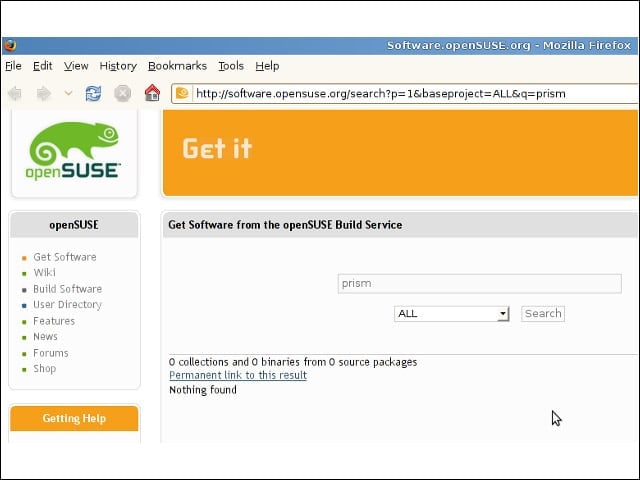Click Get Software from the openSUSE Build Service heading
Viewport: 640px width, 480px height.
285,225
